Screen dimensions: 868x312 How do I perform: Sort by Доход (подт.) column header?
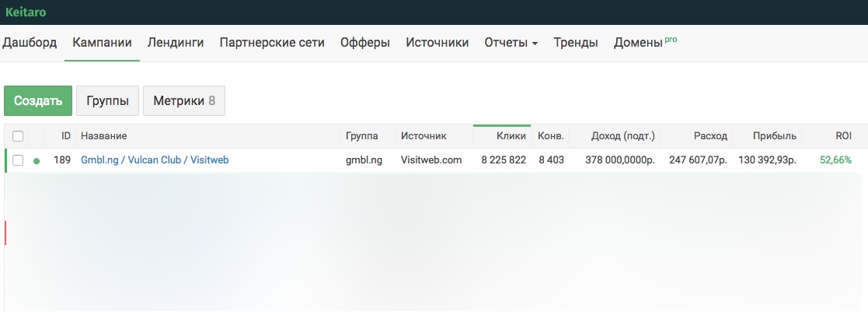(x=622, y=136)
